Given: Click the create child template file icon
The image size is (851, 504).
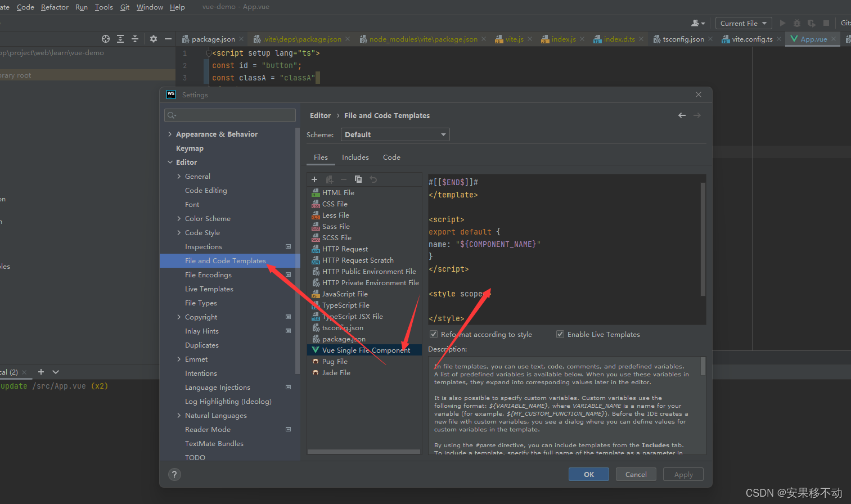Looking at the screenshot, I should (x=330, y=179).
